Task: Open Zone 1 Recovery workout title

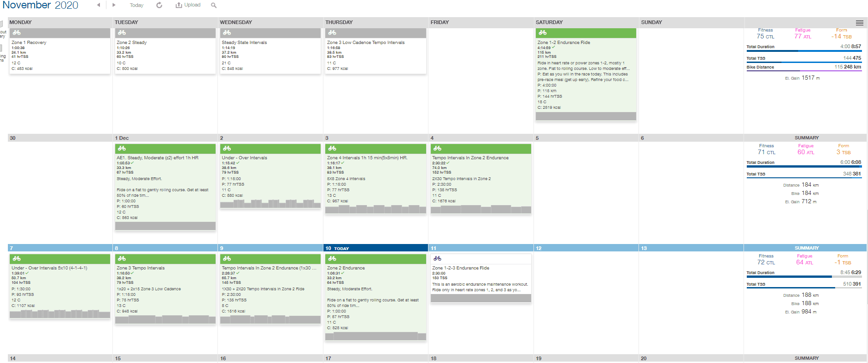Action: click(x=29, y=43)
